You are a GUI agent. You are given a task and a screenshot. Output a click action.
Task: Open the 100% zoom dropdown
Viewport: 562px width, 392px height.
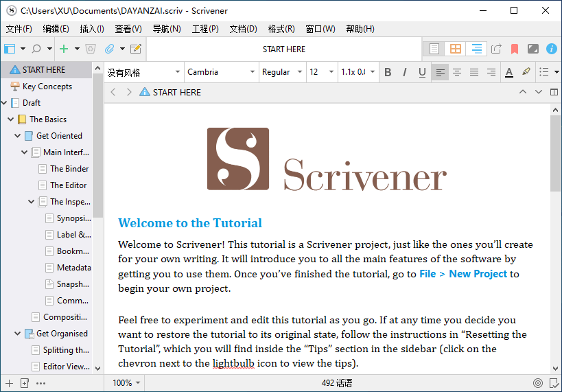click(x=126, y=383)
